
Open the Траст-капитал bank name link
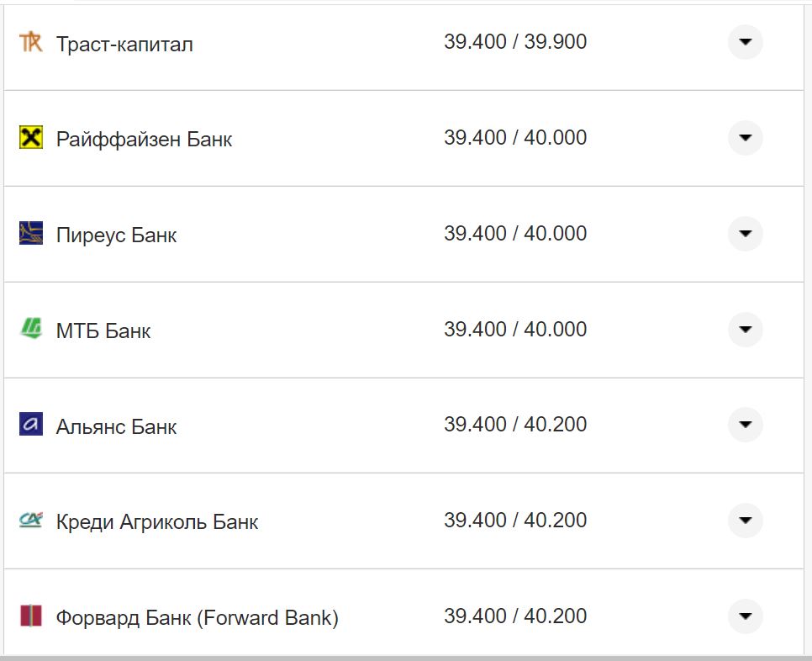click(x=124, y=44)
